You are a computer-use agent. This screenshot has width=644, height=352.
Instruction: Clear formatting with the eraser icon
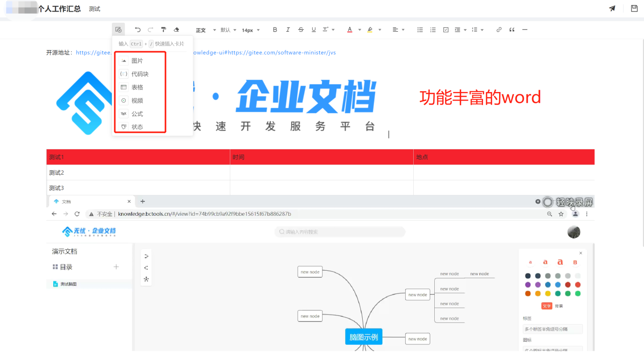point(176,30)
